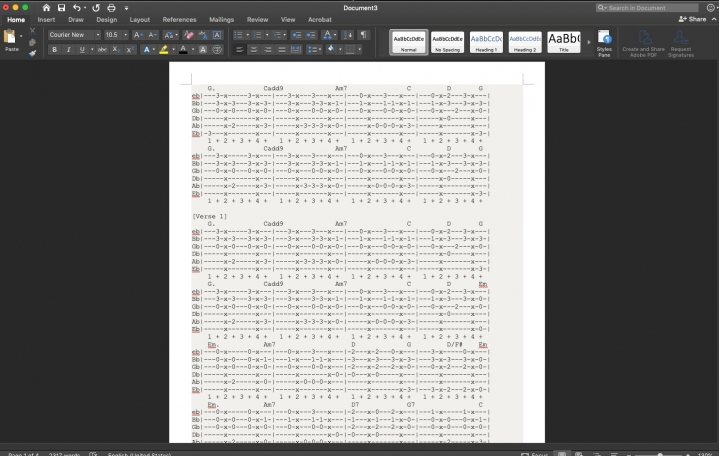Click the Share button

click(692, 19)
